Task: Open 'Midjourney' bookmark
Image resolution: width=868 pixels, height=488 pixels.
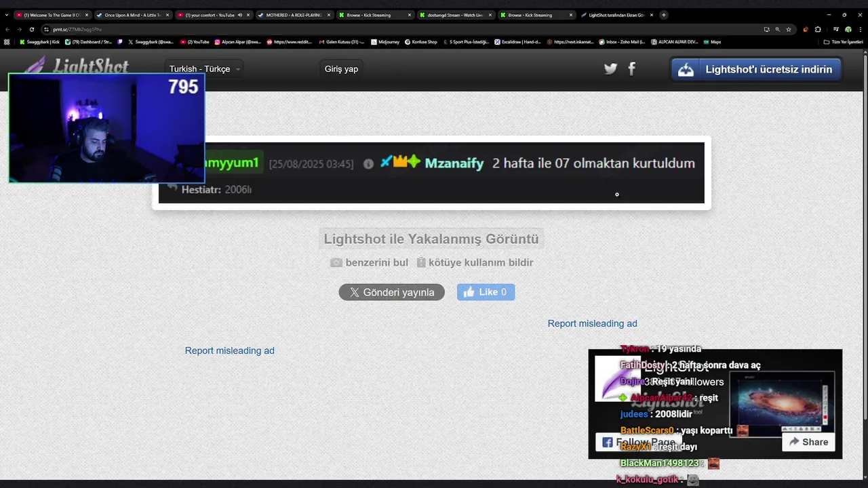Action: (x=385, y=42)
